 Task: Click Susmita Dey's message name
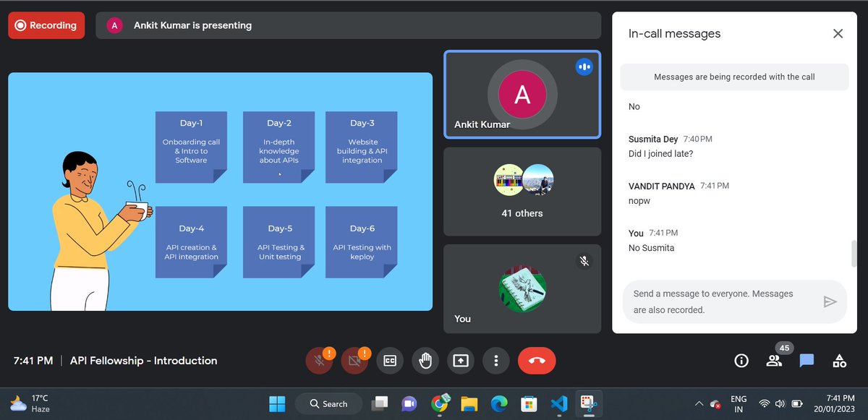(654, 139)
